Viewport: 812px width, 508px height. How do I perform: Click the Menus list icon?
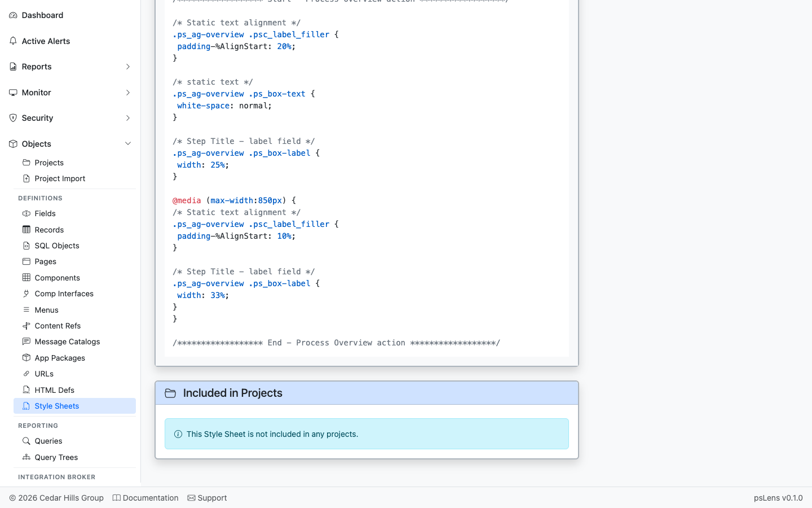[27, 310]
